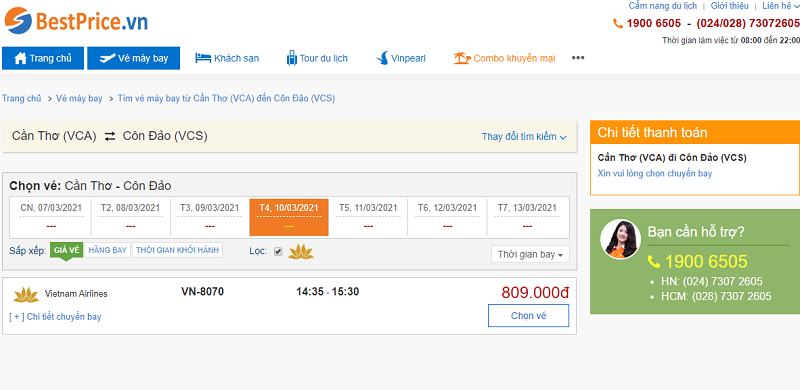Click the palm tree Combo khuyến mại icon

point(462,58)
